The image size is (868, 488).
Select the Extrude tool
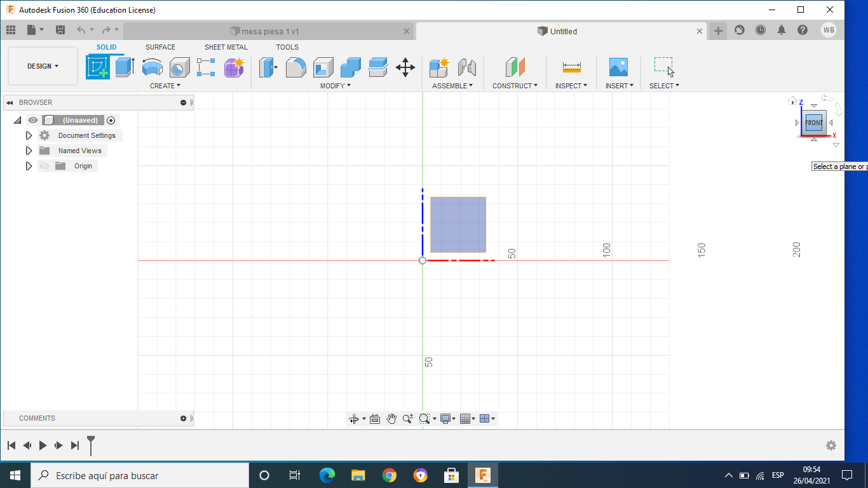pyautogui.click(x=125, y=67)
